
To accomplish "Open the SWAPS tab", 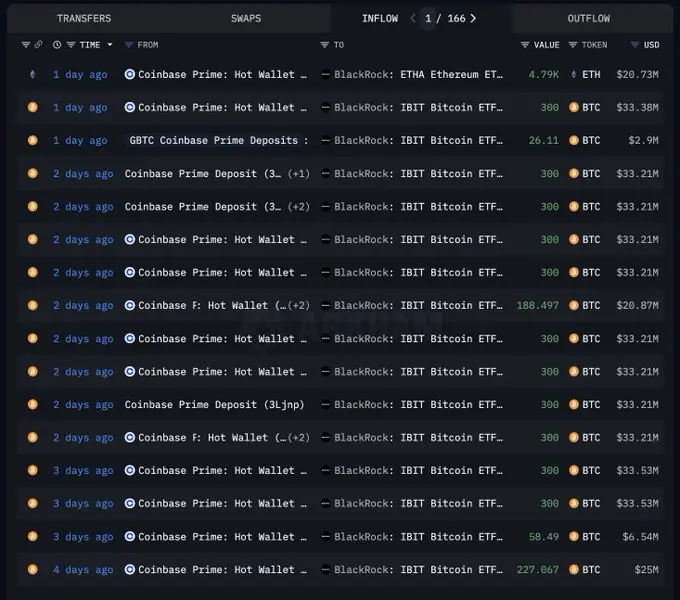I will (246, 18).
